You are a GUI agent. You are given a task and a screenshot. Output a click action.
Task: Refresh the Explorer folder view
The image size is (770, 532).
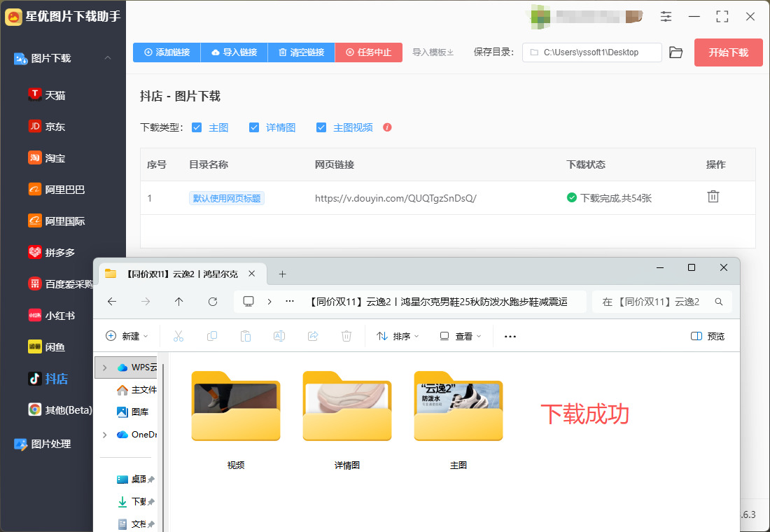click(x=213, y=302)
